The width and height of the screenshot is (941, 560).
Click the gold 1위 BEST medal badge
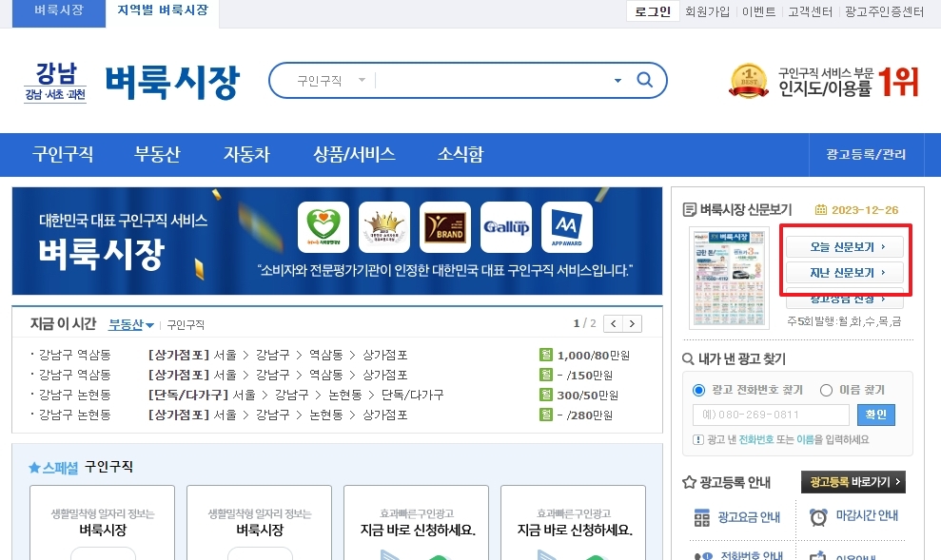coord(749,81)
